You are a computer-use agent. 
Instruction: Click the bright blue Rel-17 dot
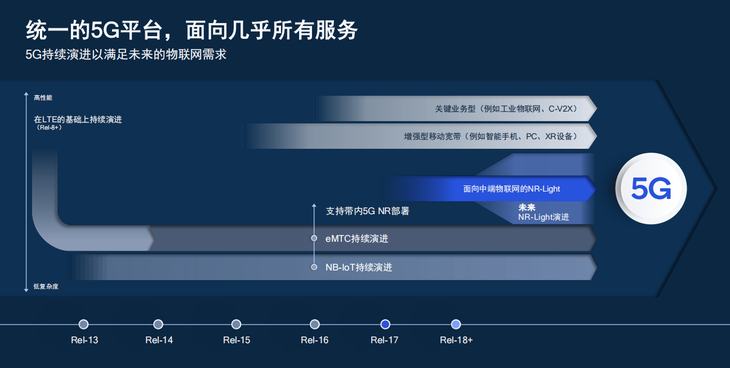385,324
